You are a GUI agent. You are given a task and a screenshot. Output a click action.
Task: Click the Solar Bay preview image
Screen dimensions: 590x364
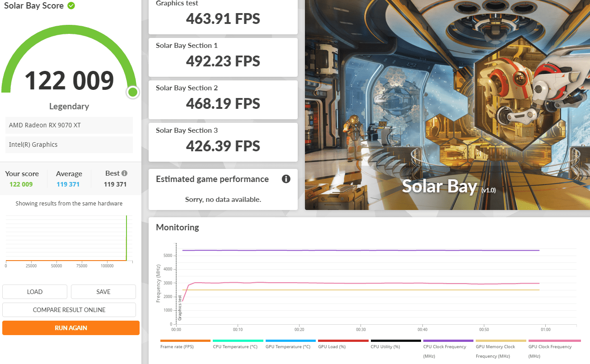tap(447, 105)
